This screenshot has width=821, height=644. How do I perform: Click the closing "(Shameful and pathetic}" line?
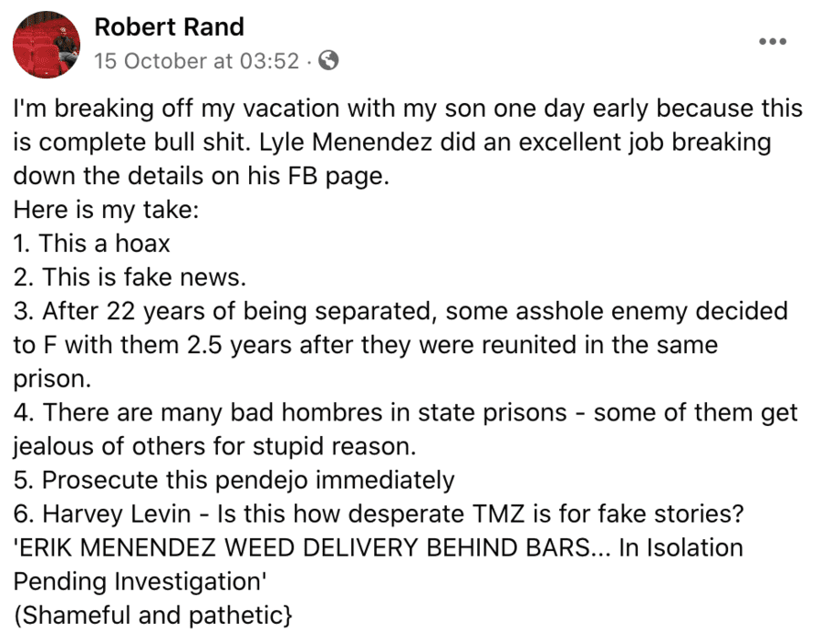tap(153, 615)
